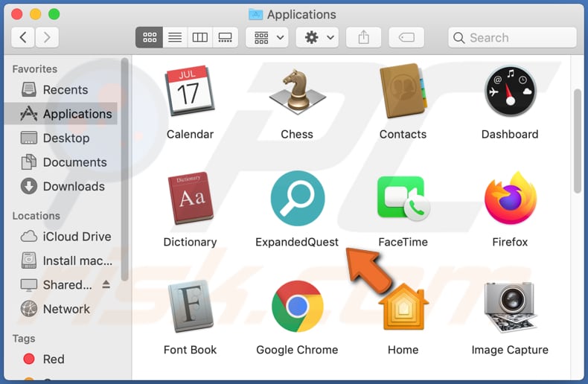This screenshot has height=384, width=588.
Task: Click the main file area scrollbar
Action: [578, 141]
